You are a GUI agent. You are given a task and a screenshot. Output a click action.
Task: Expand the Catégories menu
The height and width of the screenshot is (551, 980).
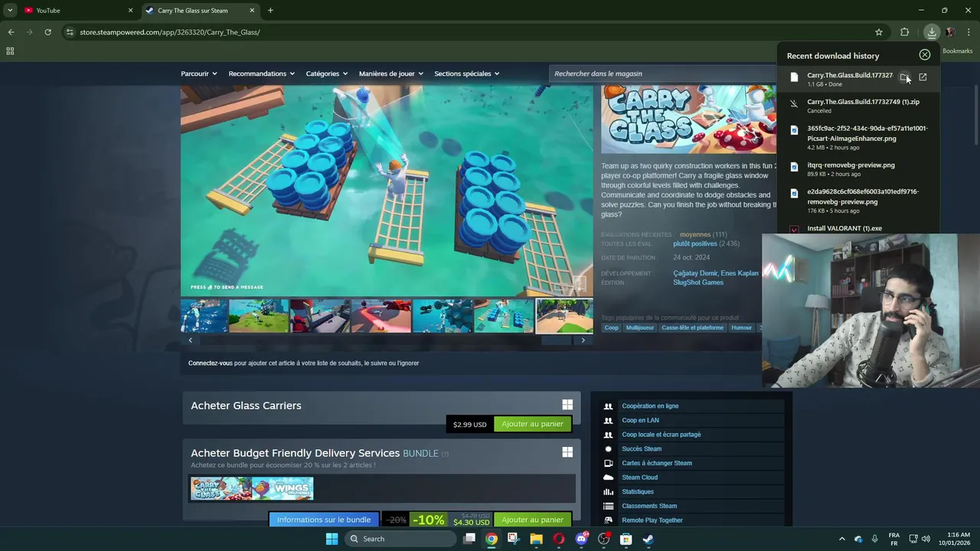click(x=327, y=73)
